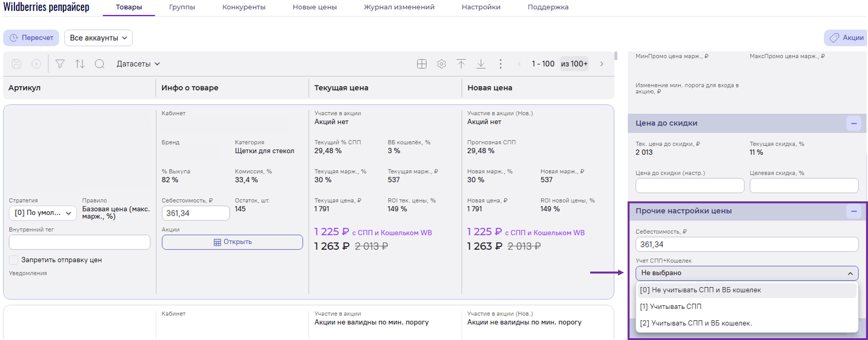Collapse the 'Цена до скидки' section
868x340 pixels.
[x=853, y=123]
